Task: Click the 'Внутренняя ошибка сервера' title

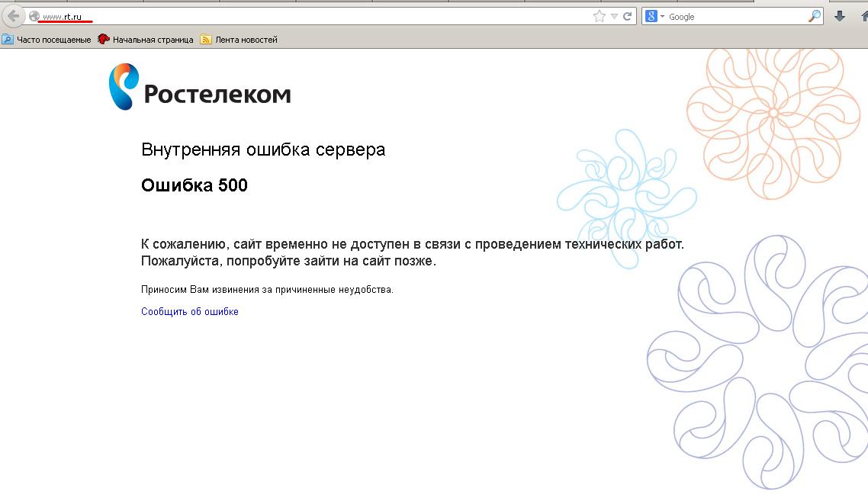Action: coord(263,149)
